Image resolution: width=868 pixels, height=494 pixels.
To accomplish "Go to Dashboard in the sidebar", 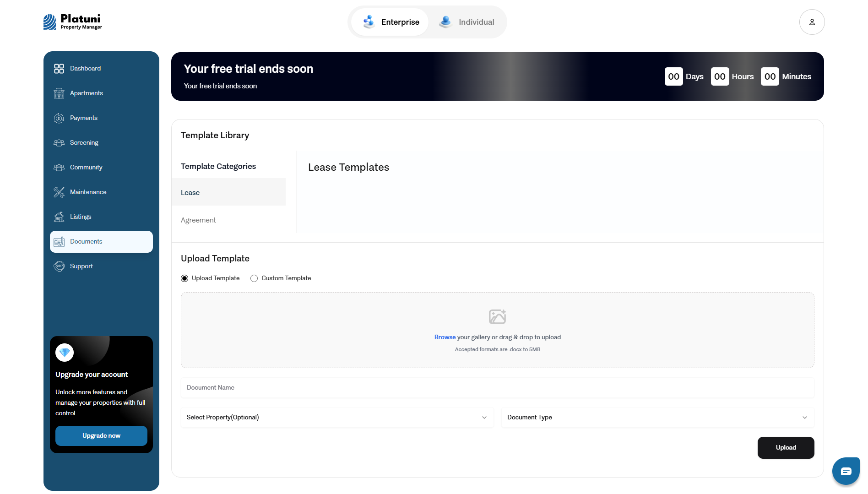I will tap(101, 69).
